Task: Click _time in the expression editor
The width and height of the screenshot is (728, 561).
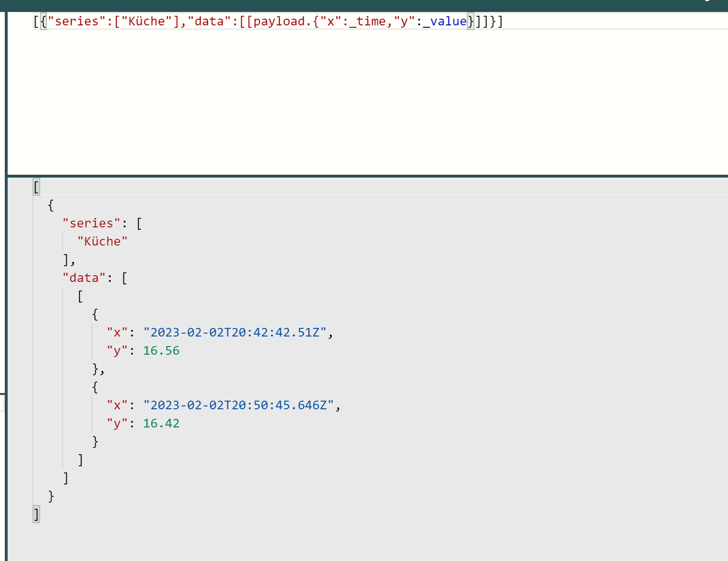Action: (367, 22)
